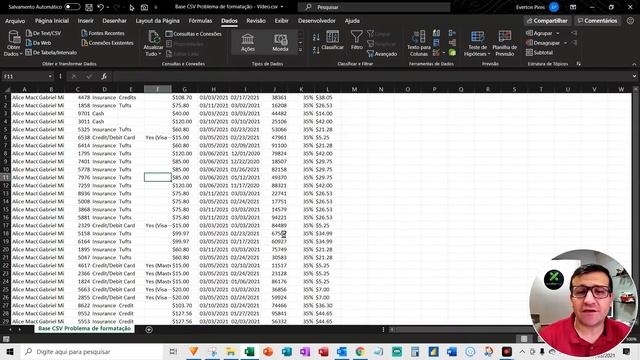
Task: Switch to the Revisão tab
Action: pos(256,21)
